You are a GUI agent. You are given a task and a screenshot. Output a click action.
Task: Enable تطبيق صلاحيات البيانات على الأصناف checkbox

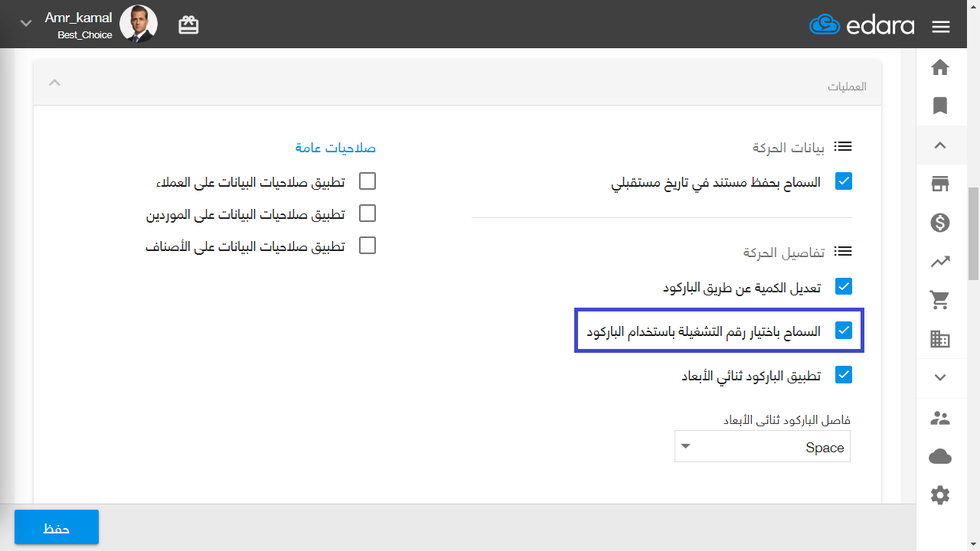point(367,246)
